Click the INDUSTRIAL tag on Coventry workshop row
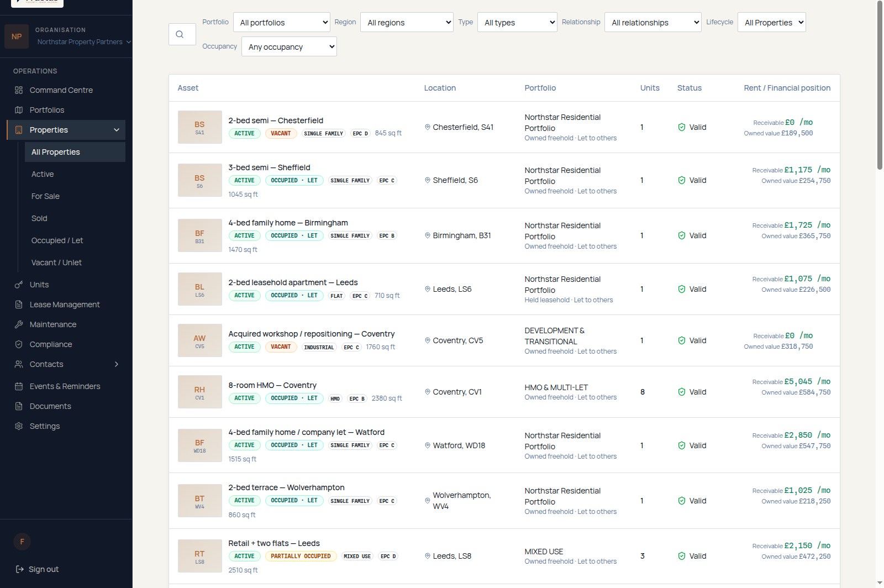This screenshot has width=884, height=588. [x=319, y=347]
